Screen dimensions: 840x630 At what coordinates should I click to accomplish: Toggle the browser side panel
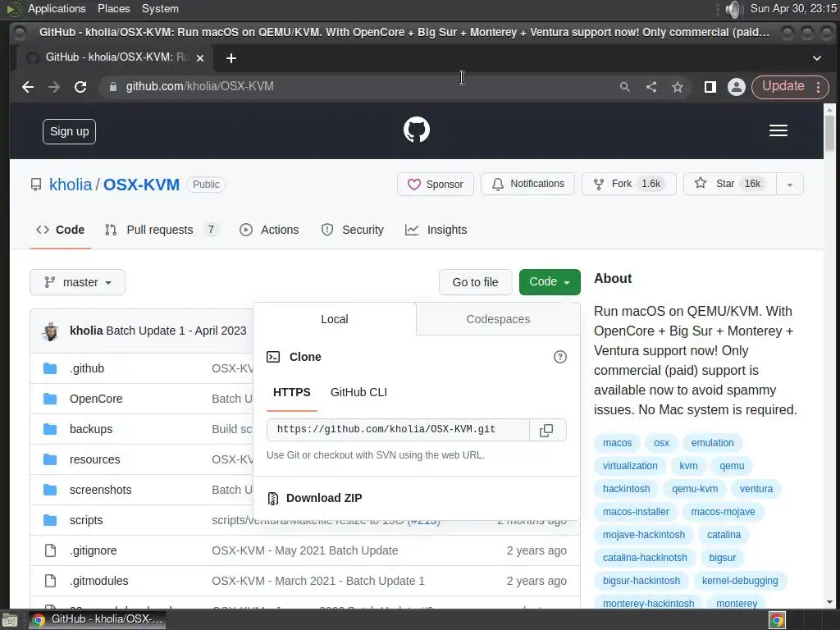pyautogui.click(x=710, y=87)
